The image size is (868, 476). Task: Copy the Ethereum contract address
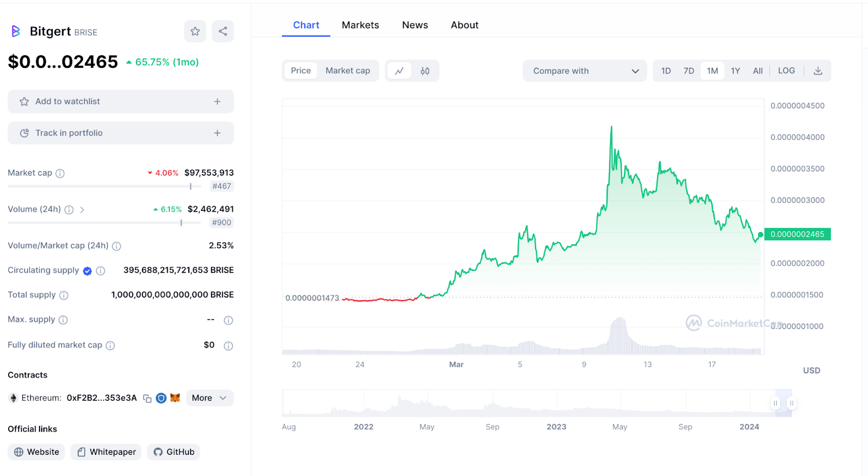(x=147, y=398)
